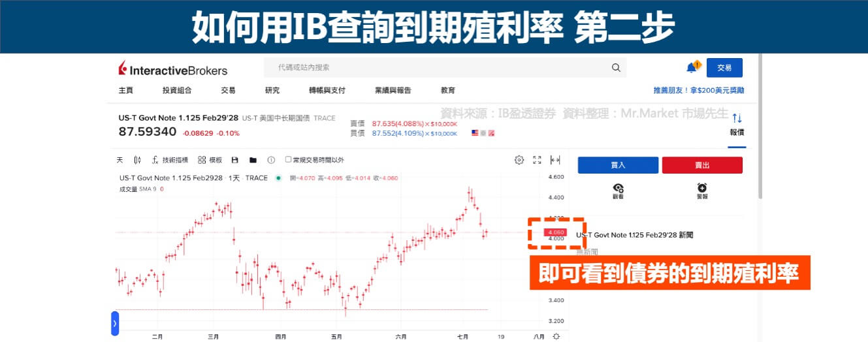Toggle 常規交易時間以外 checkbox

tap(289, 160)
